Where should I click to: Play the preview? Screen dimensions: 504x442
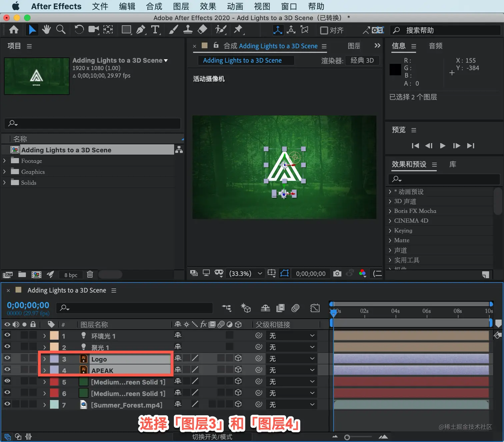coord(443,146)
